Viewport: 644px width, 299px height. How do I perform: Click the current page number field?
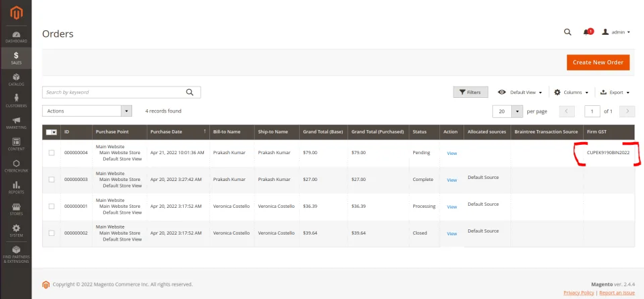[592, 111]
